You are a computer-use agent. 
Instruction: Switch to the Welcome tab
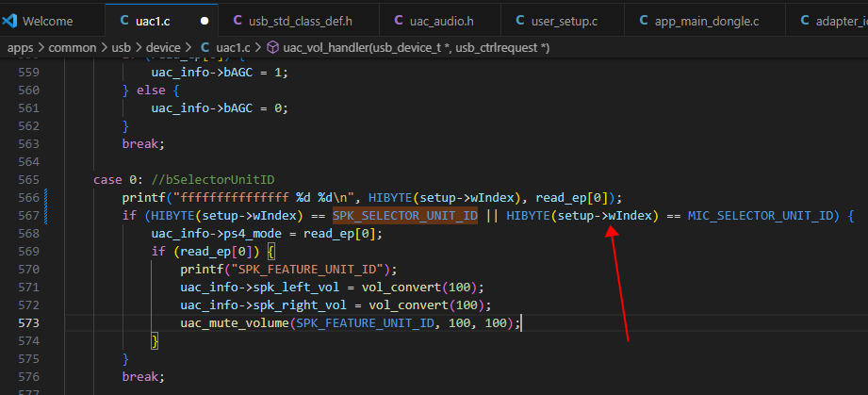coord(48,21)
